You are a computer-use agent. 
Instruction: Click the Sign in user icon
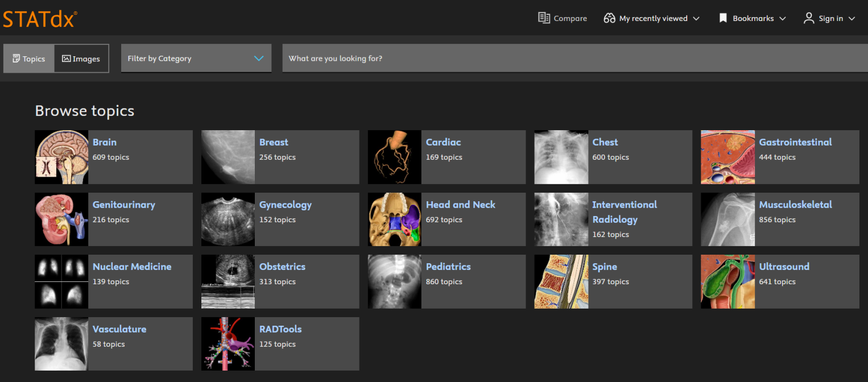pos(808,18)
